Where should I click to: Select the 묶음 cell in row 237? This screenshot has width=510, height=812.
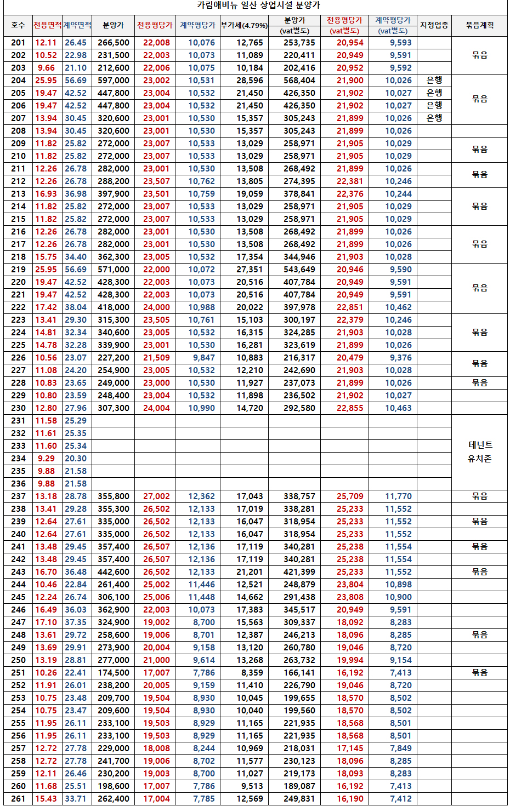(480, 496)
